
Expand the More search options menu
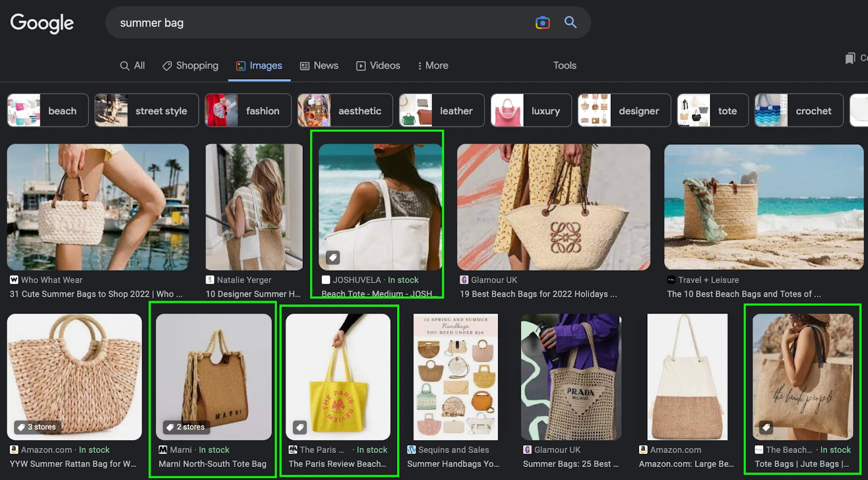click(x=432, y=66)
